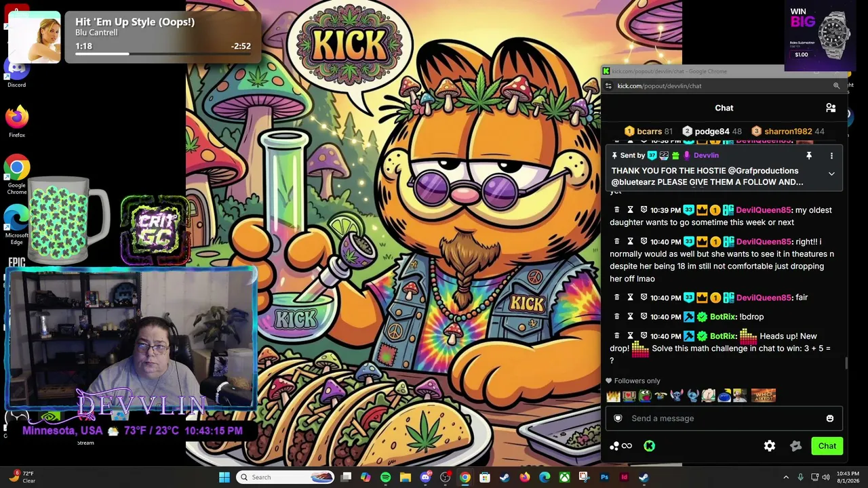Select sharron1982 in the leaderboard
Viewport: 868px width, 488px height.
click(788, 131)
